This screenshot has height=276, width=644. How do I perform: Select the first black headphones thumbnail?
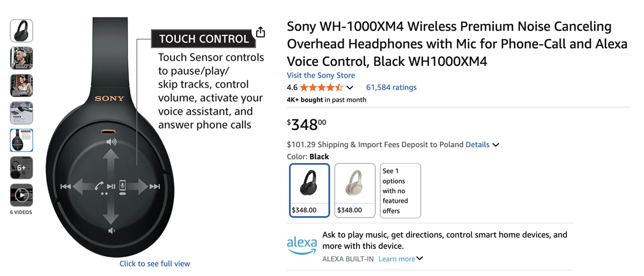pos(22,31)
